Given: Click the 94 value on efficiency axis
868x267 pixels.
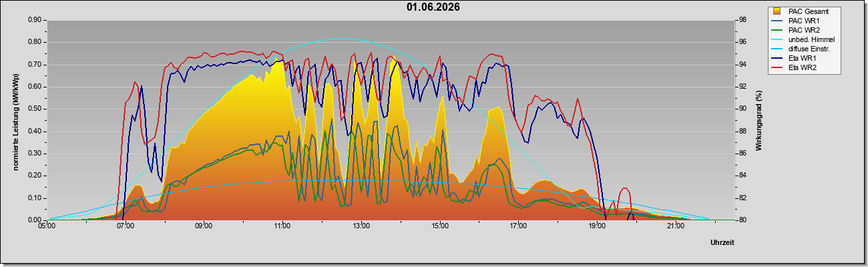Looking at the screenshot, I should [x=742, y=65].
